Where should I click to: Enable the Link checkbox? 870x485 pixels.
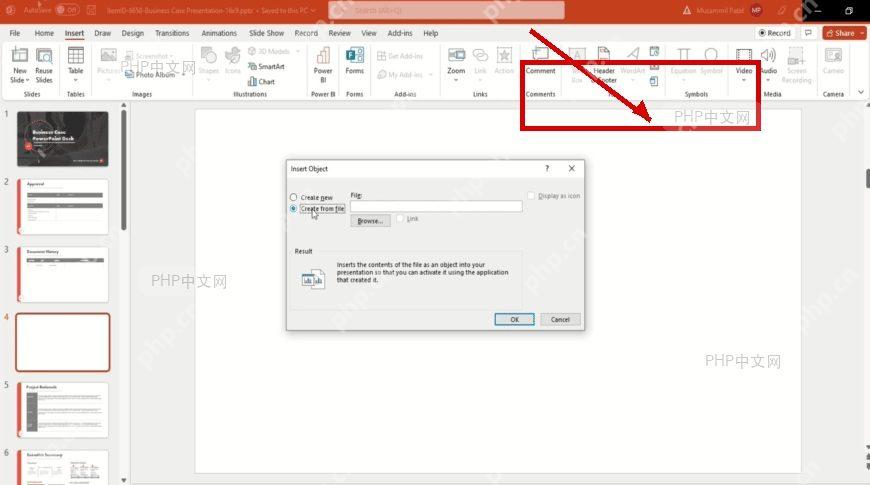[x=400, y=219]
